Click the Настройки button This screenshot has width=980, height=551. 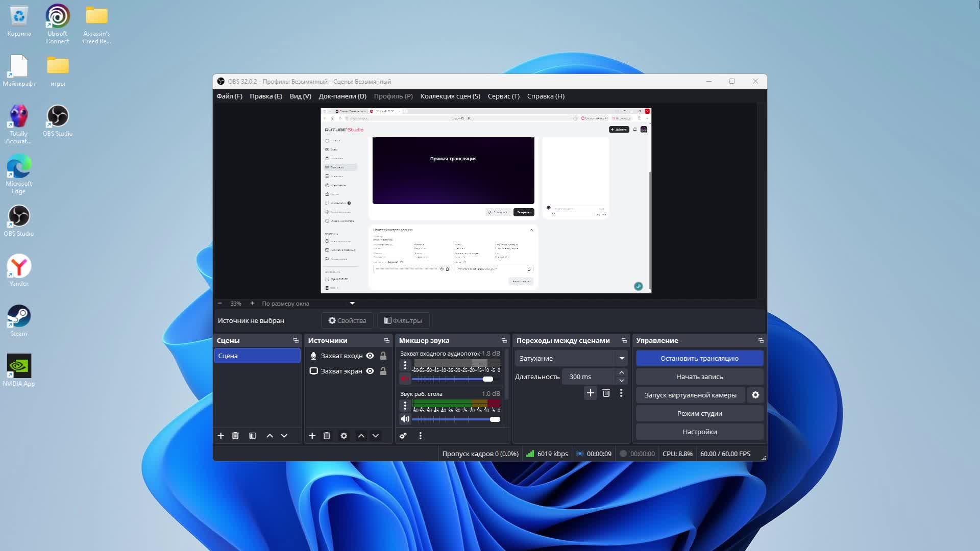pyautogui.click(x=699, y=432)
